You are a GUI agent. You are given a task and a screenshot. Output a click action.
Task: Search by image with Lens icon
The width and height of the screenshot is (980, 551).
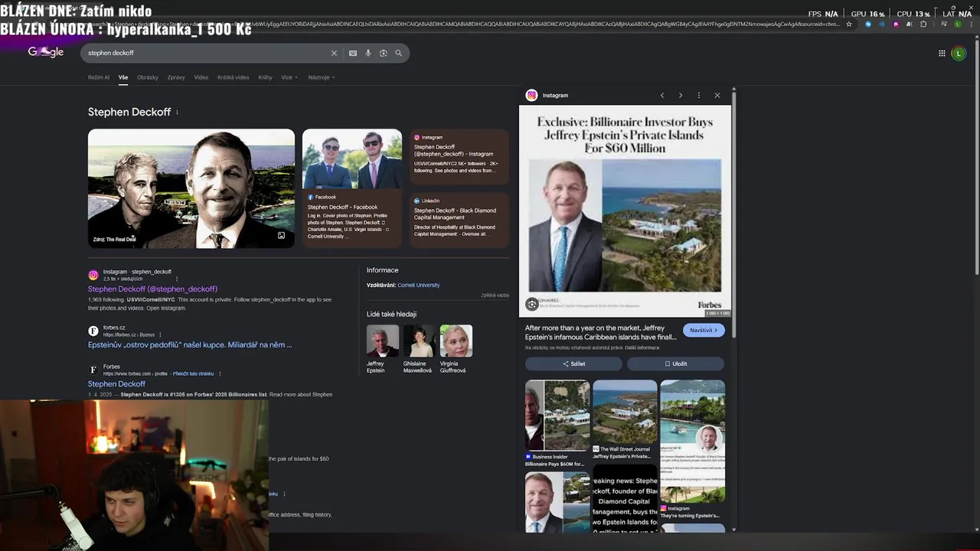point(384,53)
